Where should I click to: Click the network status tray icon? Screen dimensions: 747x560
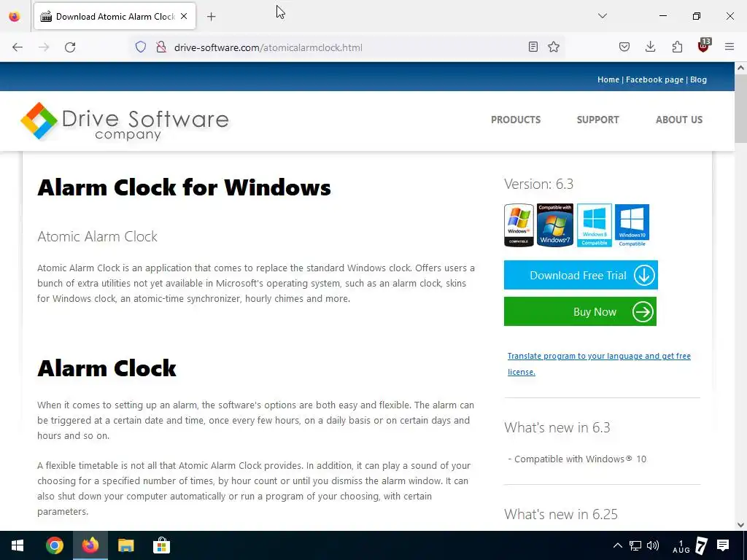click(635, 545)
